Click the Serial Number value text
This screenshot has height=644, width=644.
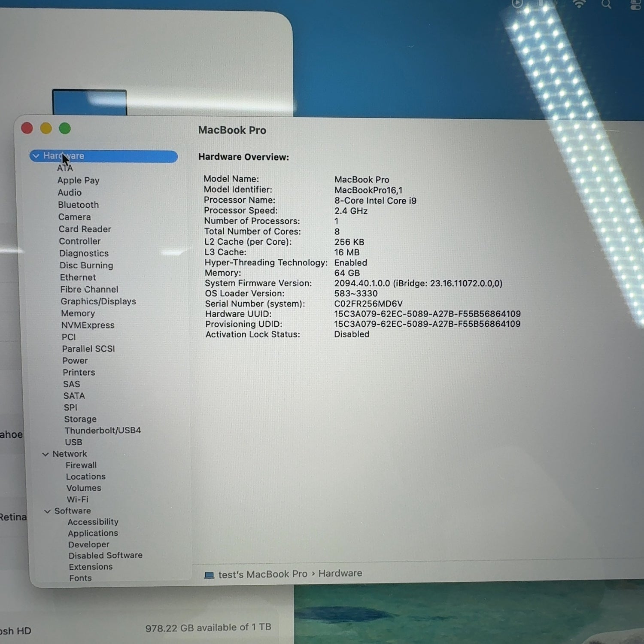pos(368,304)
